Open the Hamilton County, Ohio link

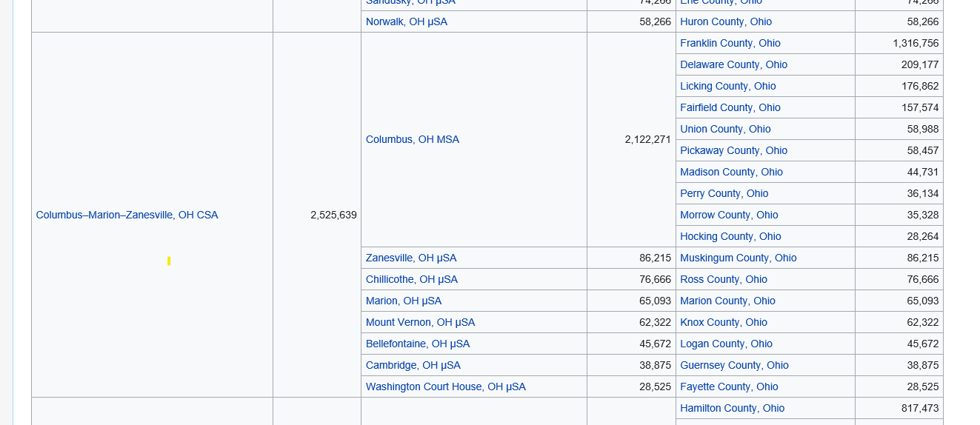733,408
